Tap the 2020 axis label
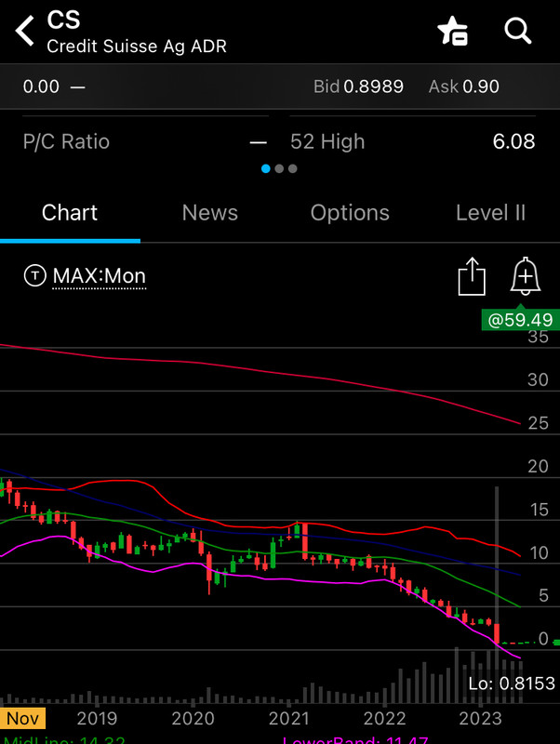560x744 pixels. [193, 718]
